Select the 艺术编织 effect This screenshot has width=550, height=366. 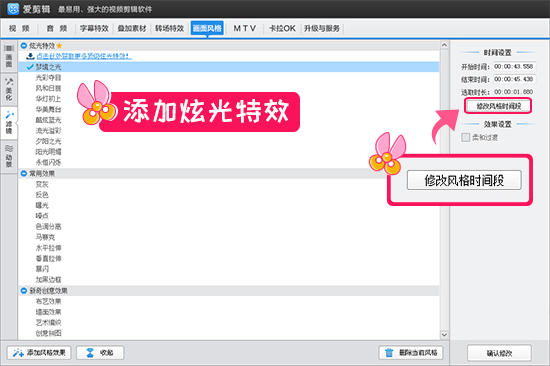click(48, 322)
